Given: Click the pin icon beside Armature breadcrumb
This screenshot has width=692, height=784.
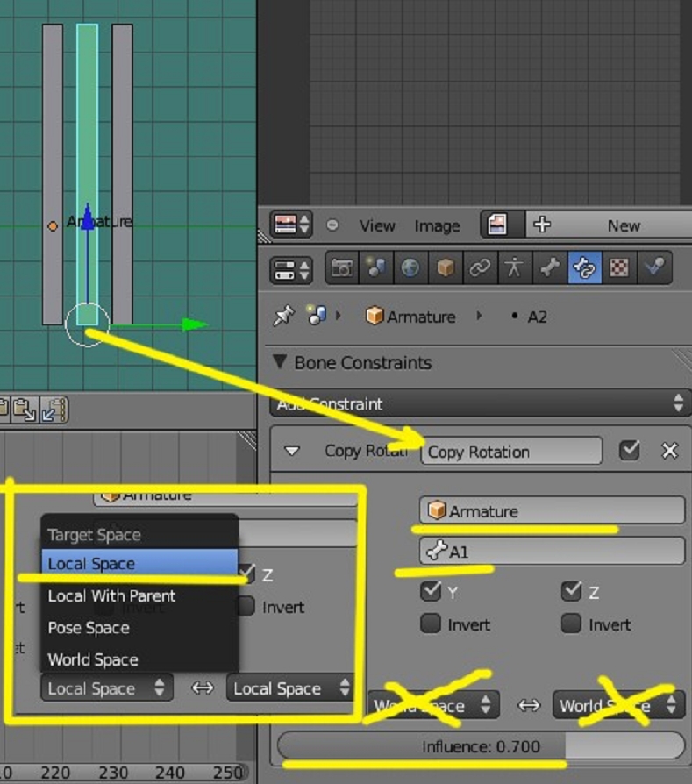Looking at the screenshot, I should (284, 316).
